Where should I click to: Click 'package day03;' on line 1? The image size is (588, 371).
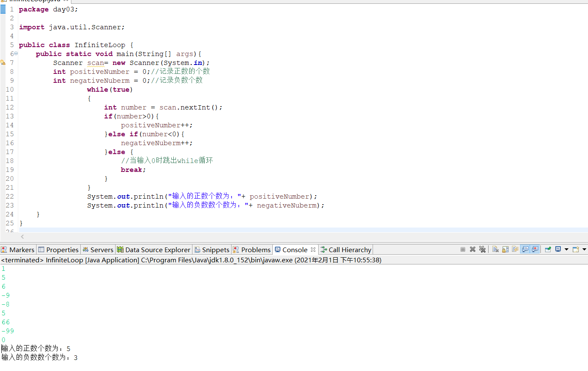point(48,9)
